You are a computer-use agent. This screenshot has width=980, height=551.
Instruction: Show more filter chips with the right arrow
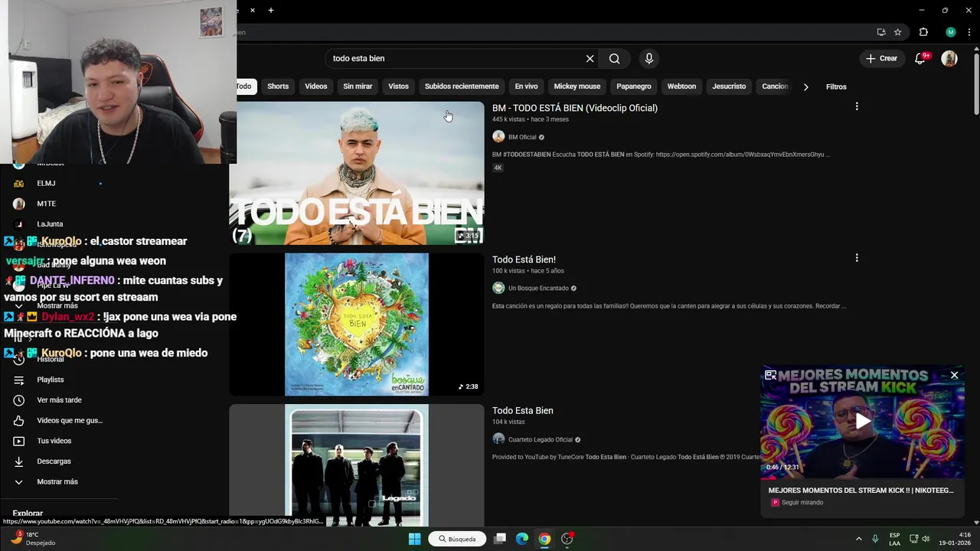(805, 86)
